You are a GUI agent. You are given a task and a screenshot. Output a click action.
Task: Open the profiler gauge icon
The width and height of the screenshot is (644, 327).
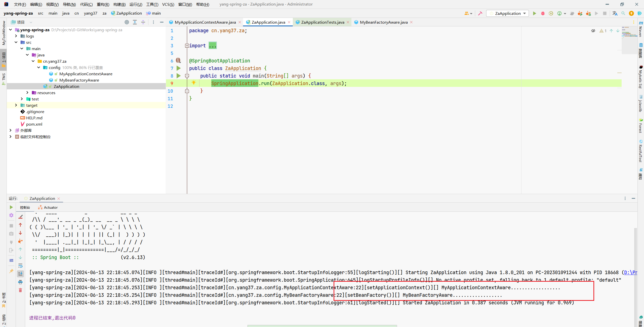click(x=559, y=13)
